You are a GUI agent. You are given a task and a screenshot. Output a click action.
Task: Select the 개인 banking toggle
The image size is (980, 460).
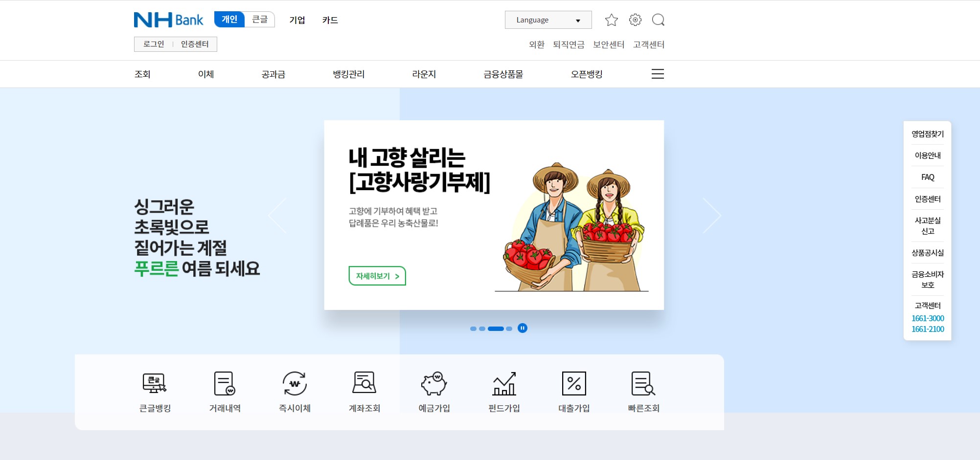229,20
